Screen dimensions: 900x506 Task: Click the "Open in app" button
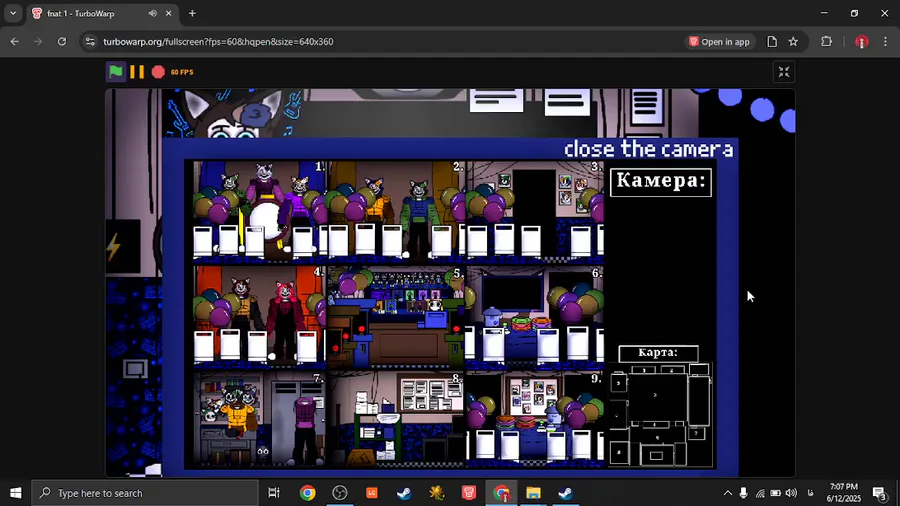[720, 41]
